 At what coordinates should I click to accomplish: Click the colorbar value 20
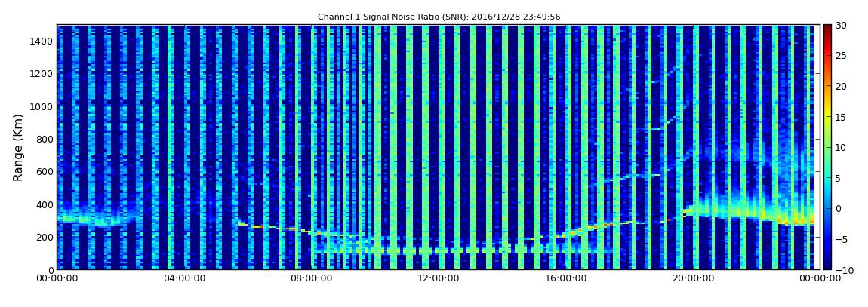click(842, 86)
